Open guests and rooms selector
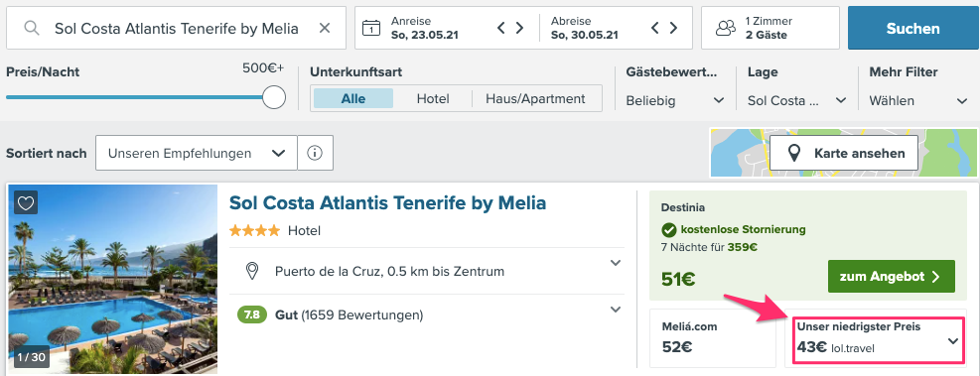980x376 pixels. [770, 28]
